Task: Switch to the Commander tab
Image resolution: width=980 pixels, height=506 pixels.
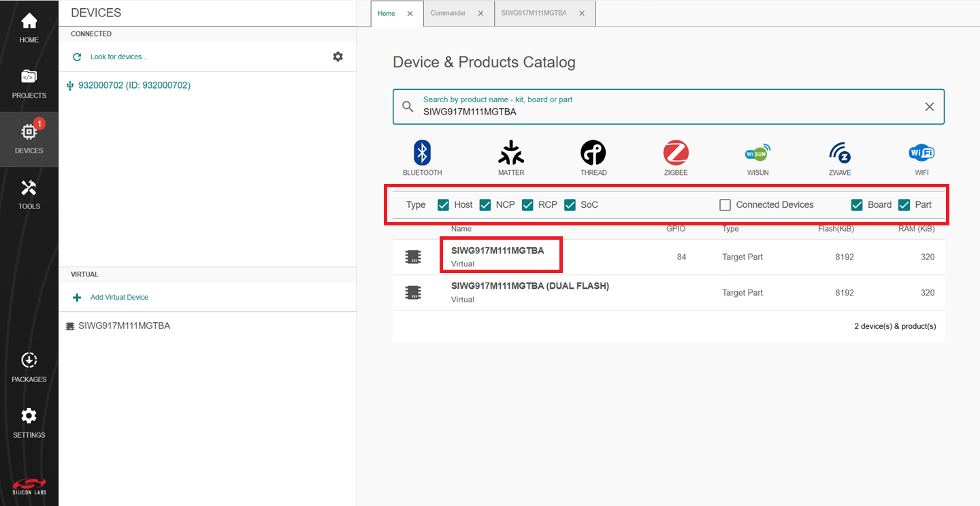Action: pos(448,14)
